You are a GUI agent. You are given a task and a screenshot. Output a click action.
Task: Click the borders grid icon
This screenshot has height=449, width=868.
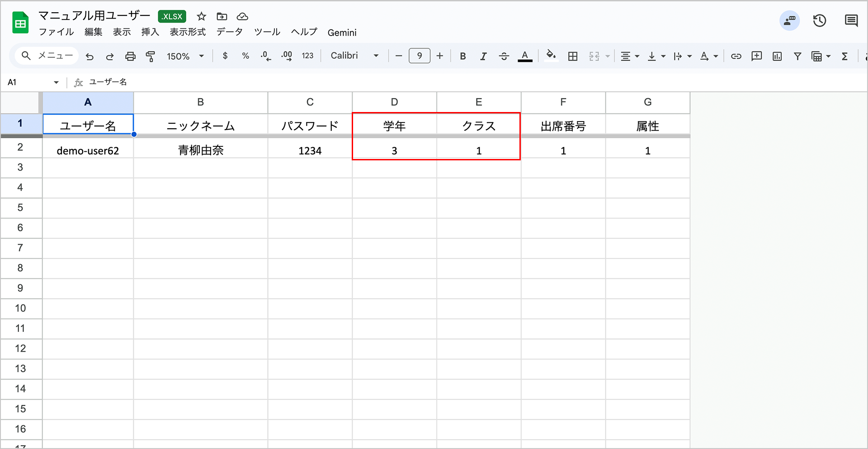573,56
